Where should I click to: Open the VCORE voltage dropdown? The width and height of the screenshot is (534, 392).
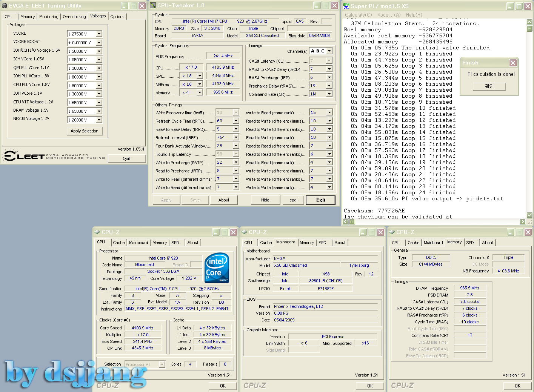click(99, 34)
